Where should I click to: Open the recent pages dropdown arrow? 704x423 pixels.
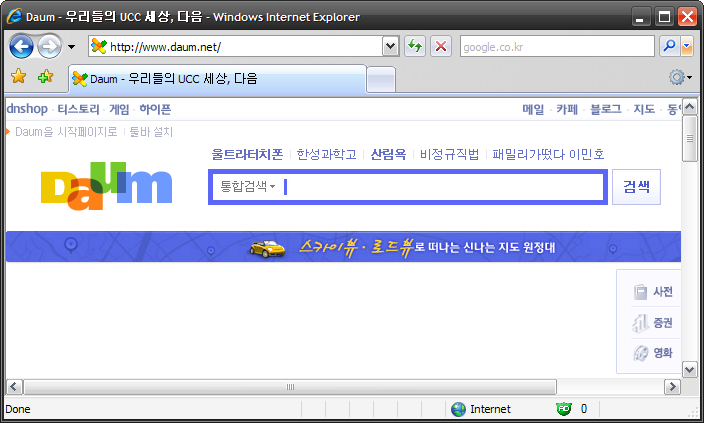click(71, 47)
